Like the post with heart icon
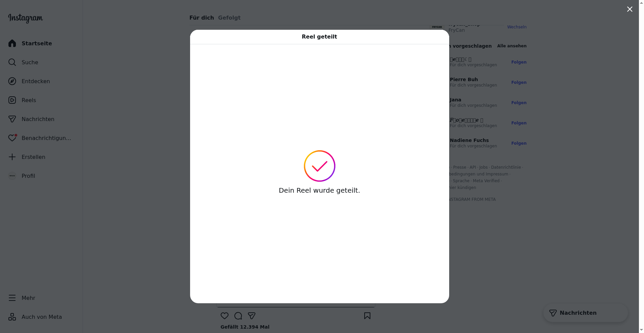 pos(225,316)
